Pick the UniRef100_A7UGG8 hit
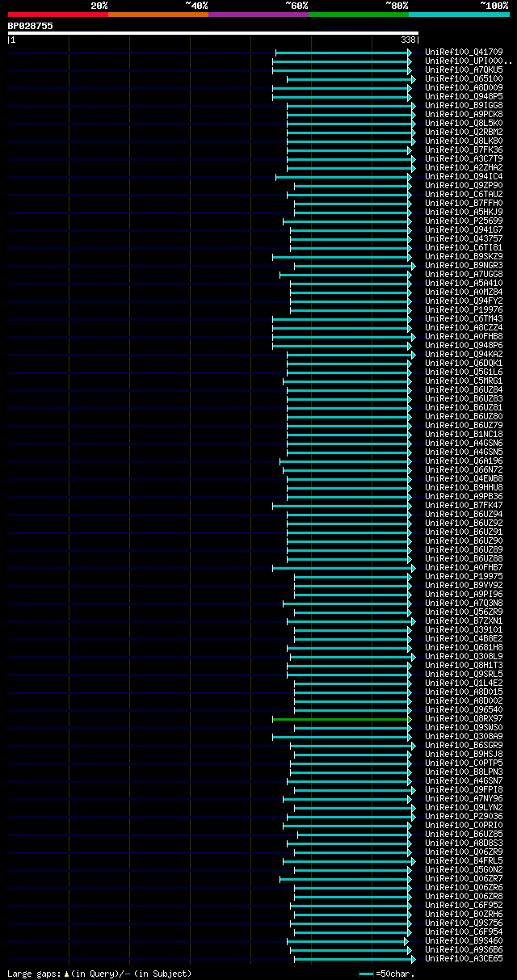Screen dimensions: 517x980 pyautogui.click(x=464, y=275)
